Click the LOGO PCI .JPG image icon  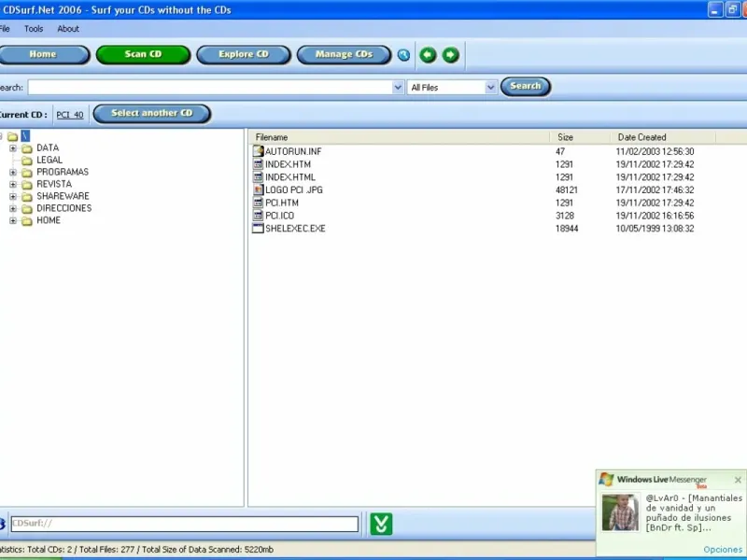[258, 189]
